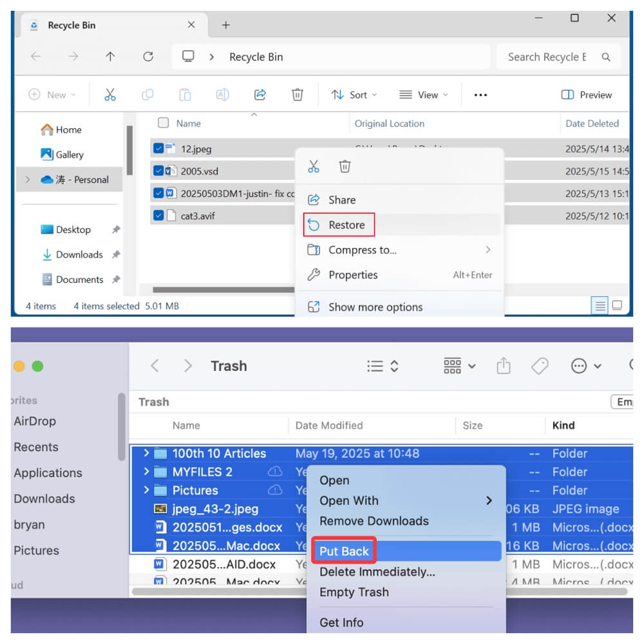Click the Copy icon in the toolbar

tap(147, 95)
